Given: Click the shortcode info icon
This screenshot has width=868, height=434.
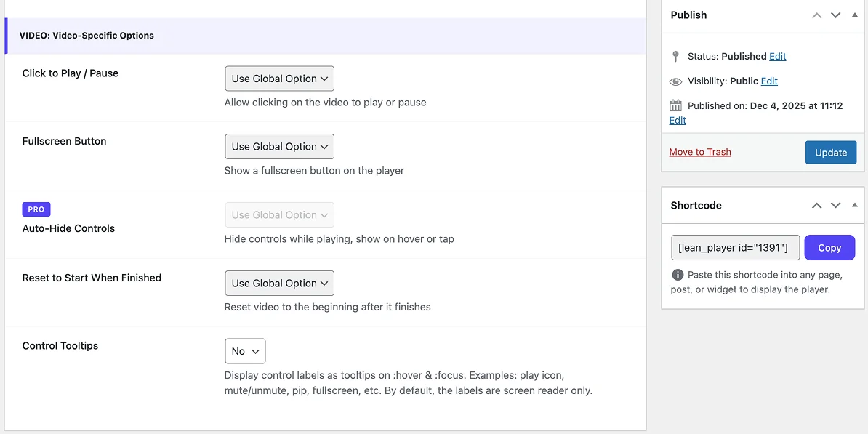Looking at the screenshot, I should tap(678, 275).
